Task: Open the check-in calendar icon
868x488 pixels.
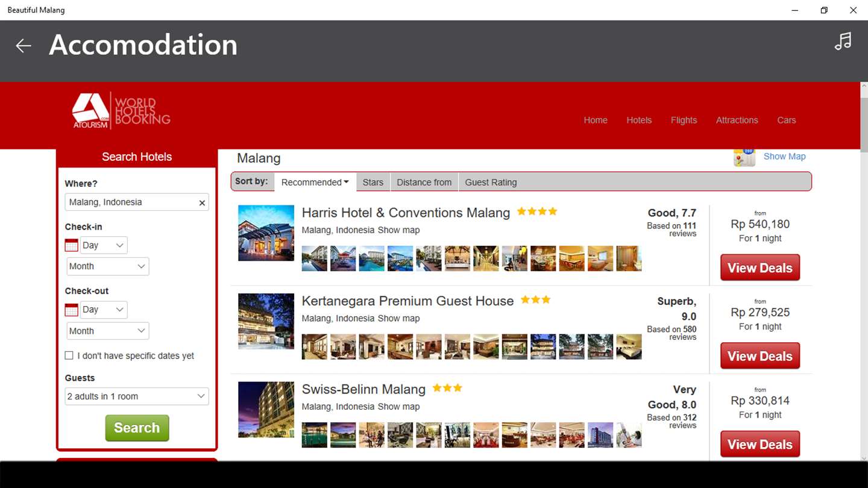Action: coord(71,245)
